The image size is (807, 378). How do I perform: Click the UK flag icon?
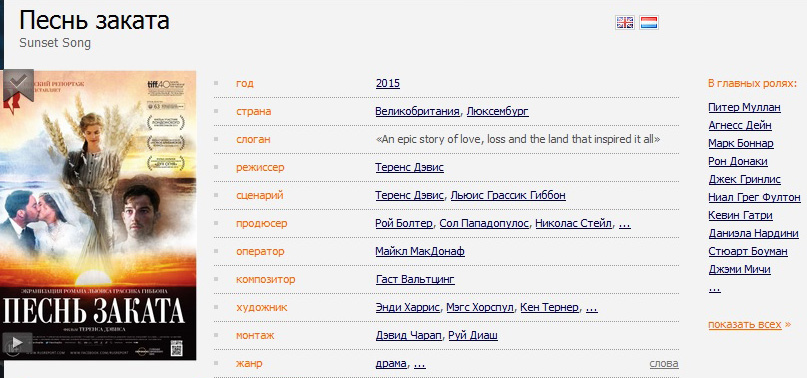625,22
